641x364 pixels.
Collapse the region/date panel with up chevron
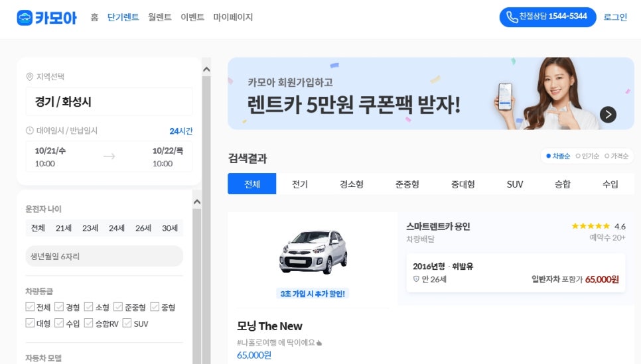tap(206, 70)
